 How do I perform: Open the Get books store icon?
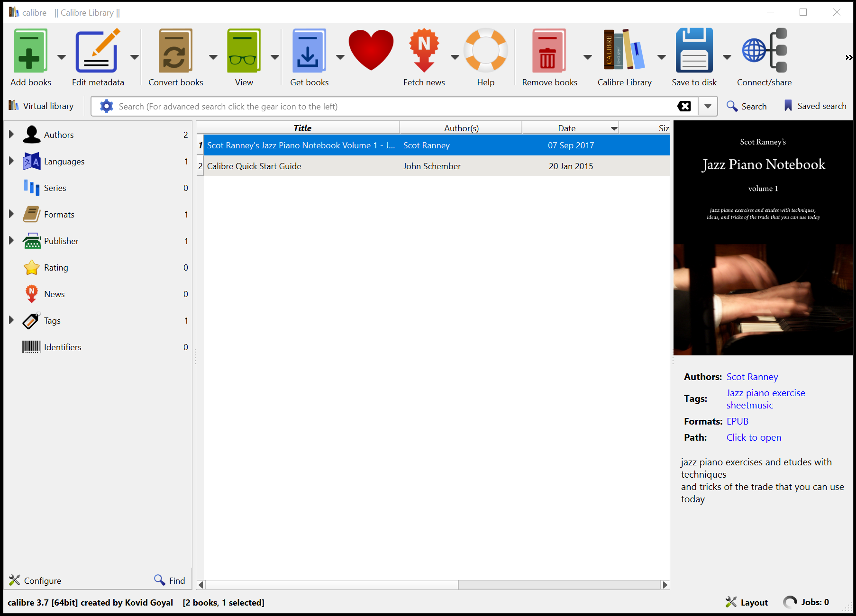point(309,51)
